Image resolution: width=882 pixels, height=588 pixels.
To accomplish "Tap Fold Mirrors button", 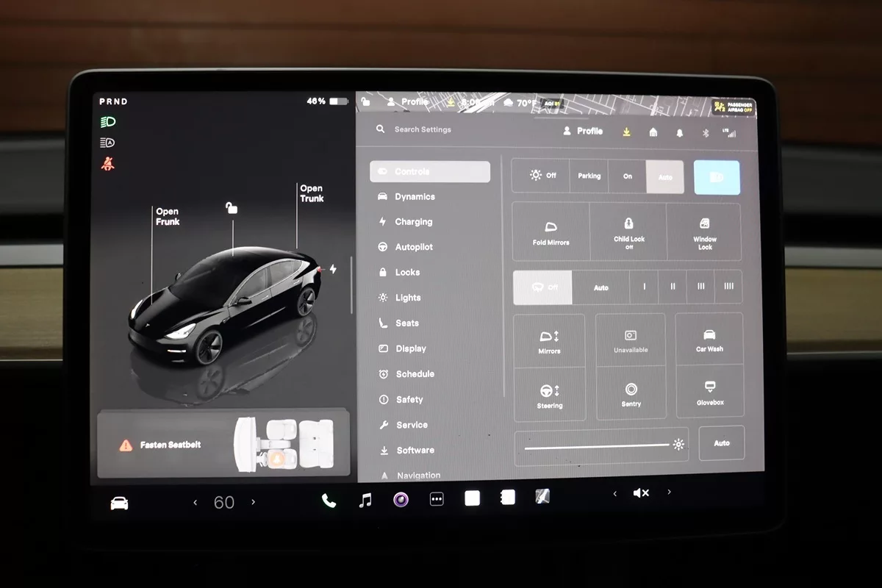I will (x=551, y=232).
